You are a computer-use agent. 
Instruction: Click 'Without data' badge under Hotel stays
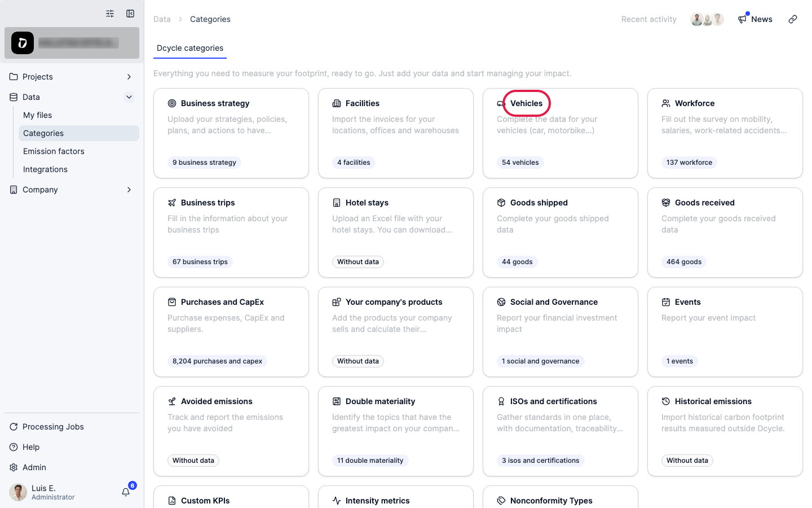(358, 262)
